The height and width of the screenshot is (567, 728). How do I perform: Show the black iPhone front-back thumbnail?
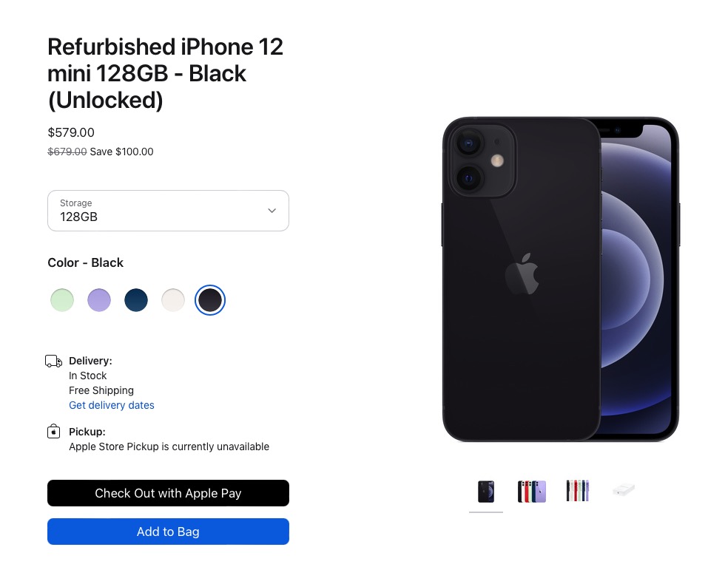pyautogui.click(x=486, y=492)
